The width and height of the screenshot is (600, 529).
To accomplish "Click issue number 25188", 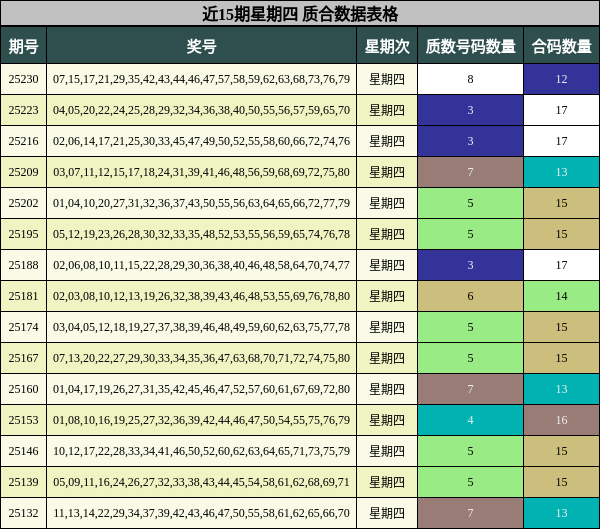I will [x=23, y=265].
